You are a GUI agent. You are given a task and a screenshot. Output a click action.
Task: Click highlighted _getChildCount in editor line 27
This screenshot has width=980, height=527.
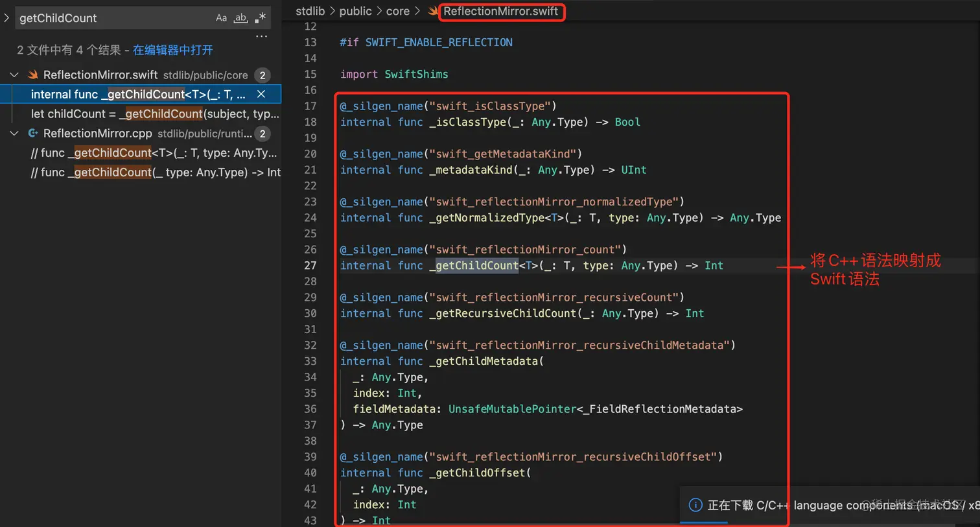pos(474,266)
